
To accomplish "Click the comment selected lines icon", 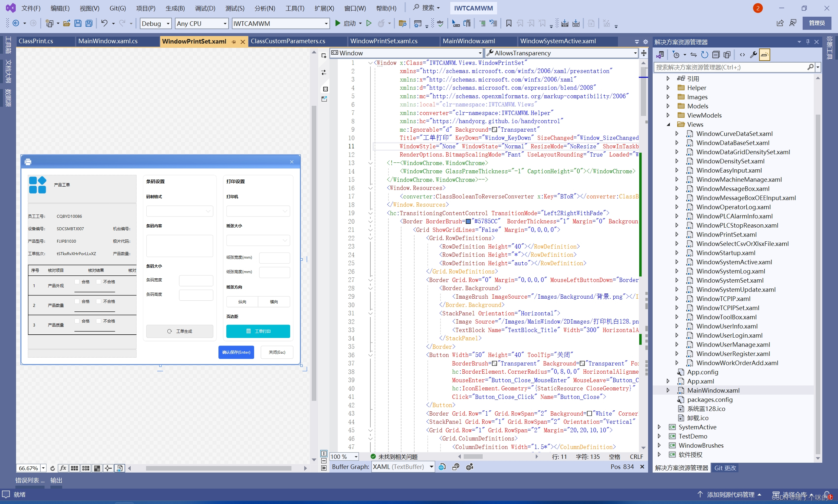I will 482,23.
